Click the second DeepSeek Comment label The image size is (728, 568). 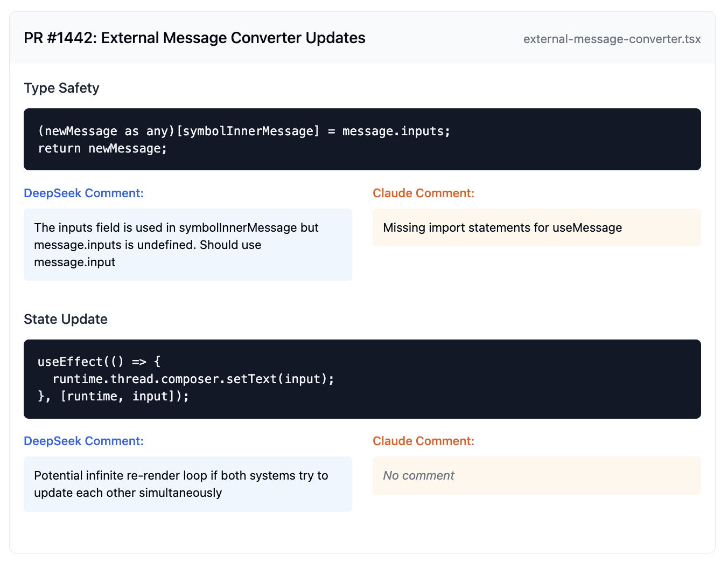pyautogui.click(x=83, y=441)
